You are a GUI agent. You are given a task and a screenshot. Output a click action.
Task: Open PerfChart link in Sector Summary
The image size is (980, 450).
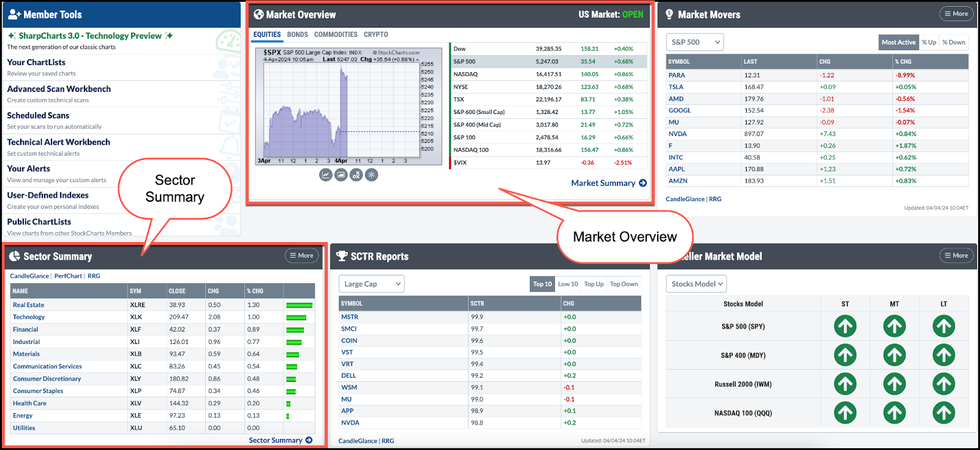pyautogui.click(x=68, y=276)
